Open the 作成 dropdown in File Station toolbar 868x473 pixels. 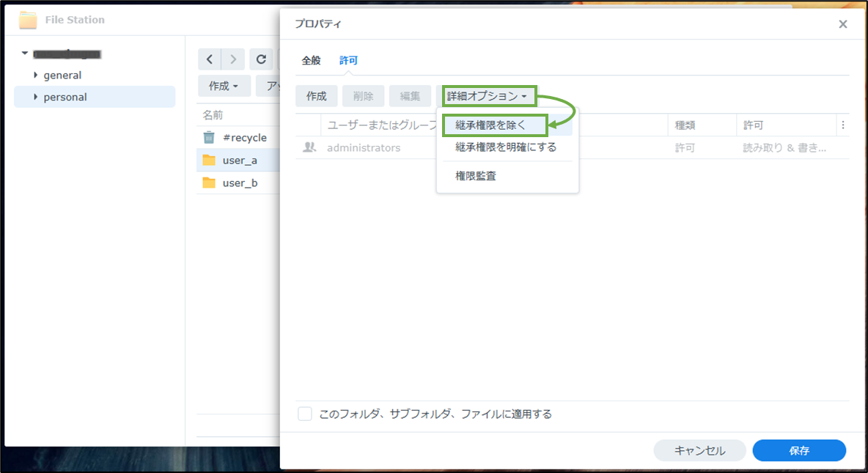[223, 86]
